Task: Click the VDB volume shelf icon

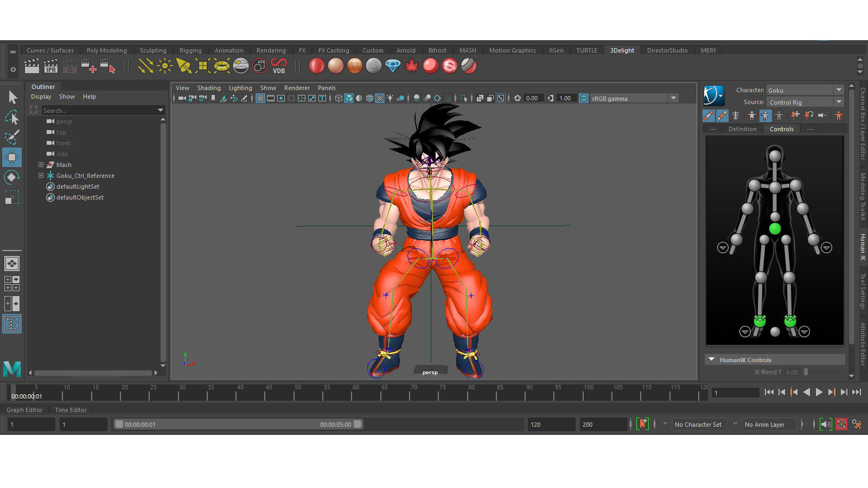Action: [x=279, y=66]
